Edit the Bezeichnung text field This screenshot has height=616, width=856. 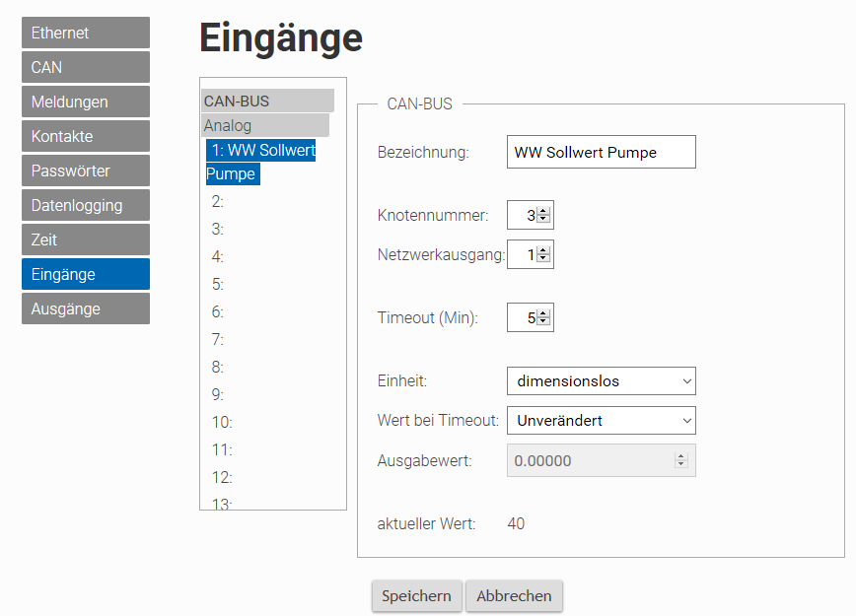(601, 152)
